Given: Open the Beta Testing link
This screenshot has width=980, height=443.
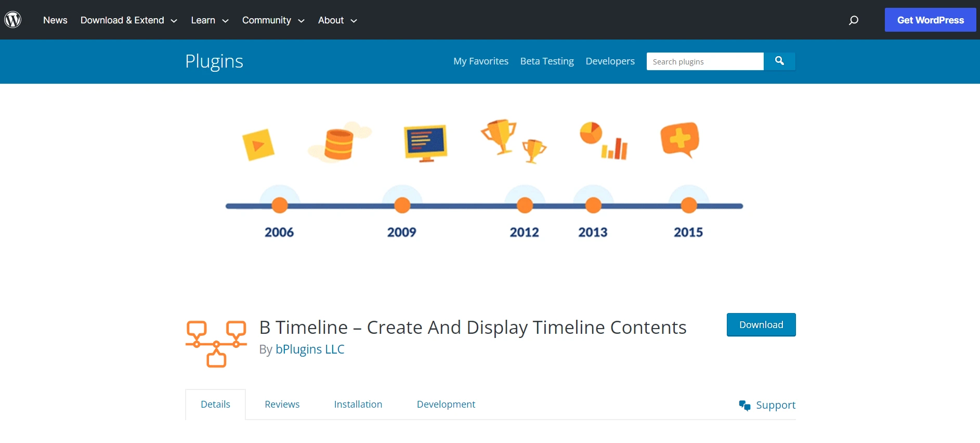Looking at the screenshot, I should click(x=547, y=61).
